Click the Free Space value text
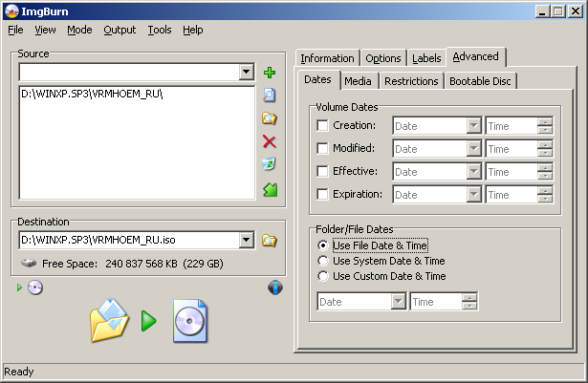The width and height of the screenshot is (588, 383). point(164,264)
